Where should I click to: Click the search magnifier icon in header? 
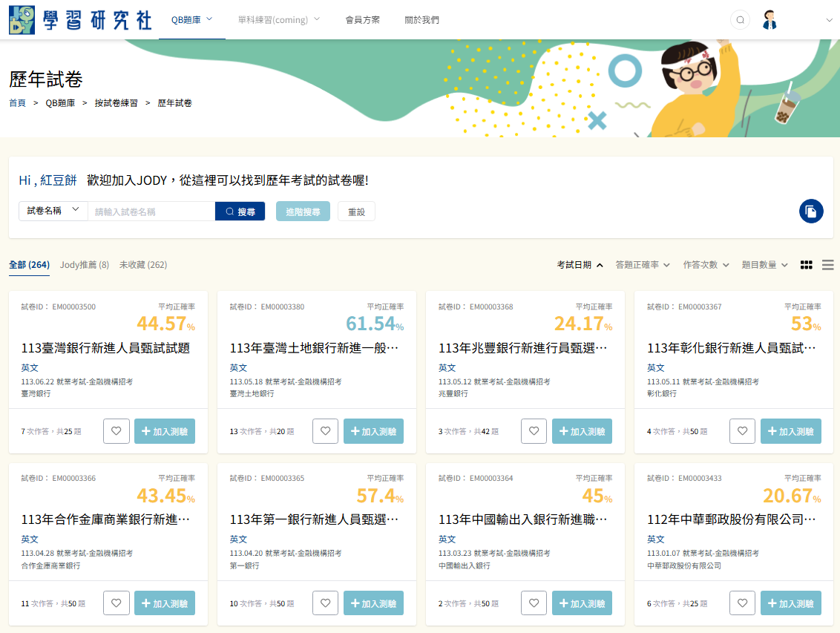click(740, 20)
